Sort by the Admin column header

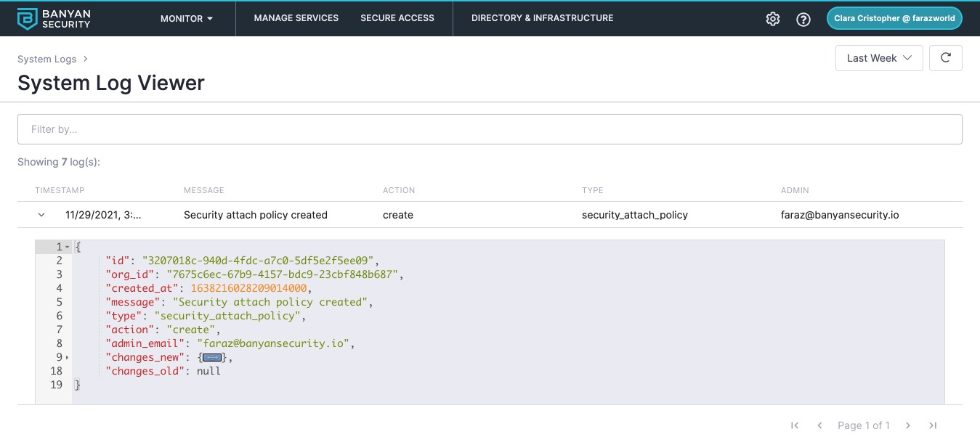point(795,190)
